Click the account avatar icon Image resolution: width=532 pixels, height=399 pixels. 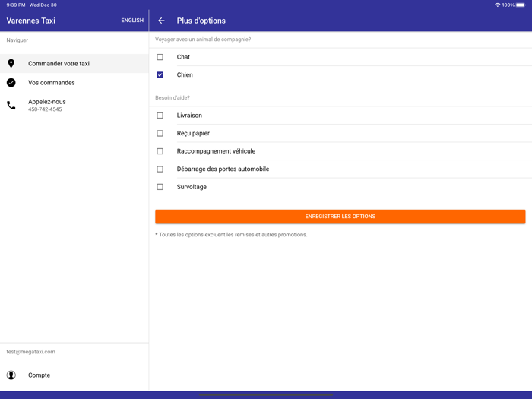pyautogui.click(x=11, y=375)
